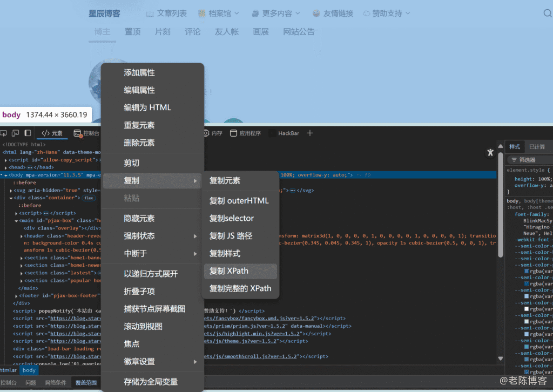
Task: Select 滚动到视图 menu item
Action: [x=153, y=327]
